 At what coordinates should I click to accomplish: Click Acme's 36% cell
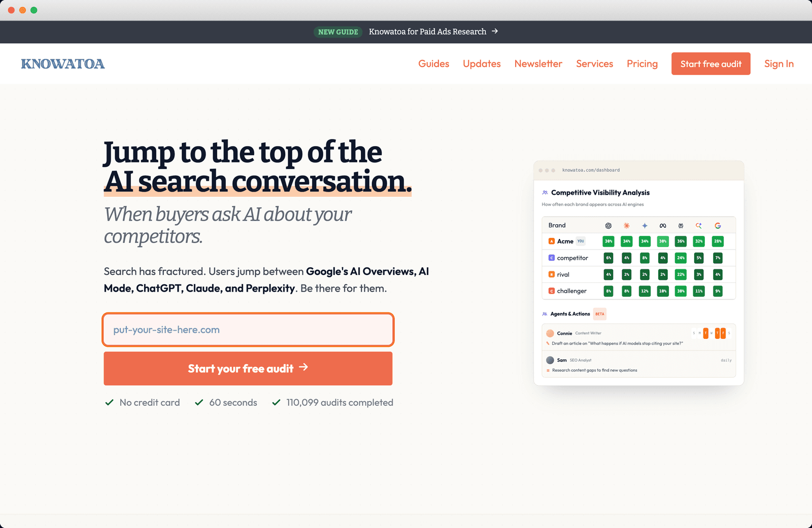681,241
